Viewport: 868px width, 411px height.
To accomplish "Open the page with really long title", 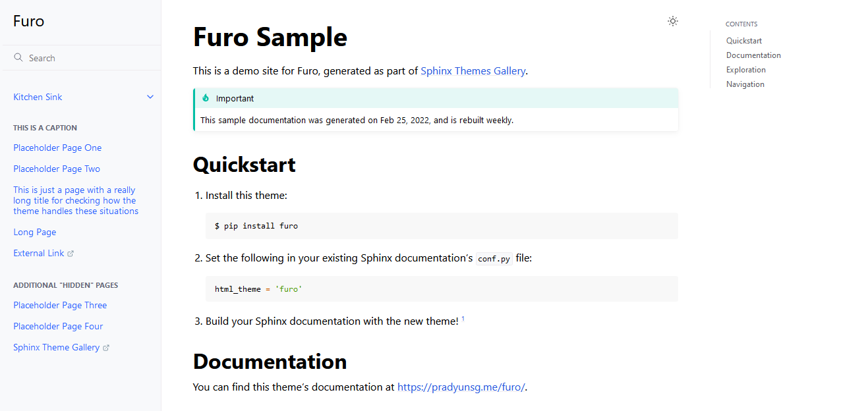I will [x=76, y=200].
